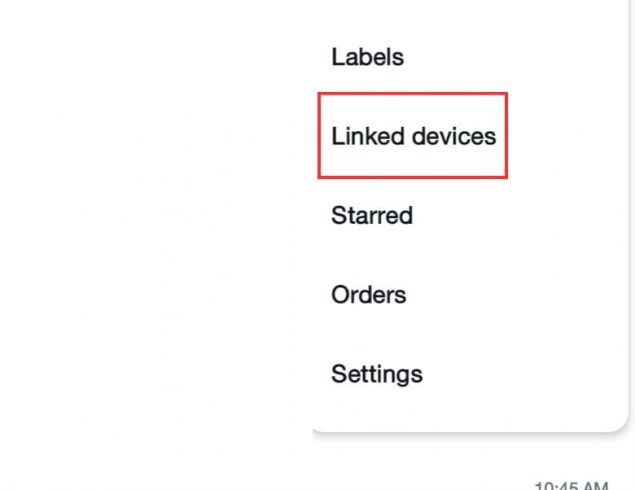Screen dimensions: 635x490
Task: Select the time label 10:45 AM
Action: click(571, 486)
